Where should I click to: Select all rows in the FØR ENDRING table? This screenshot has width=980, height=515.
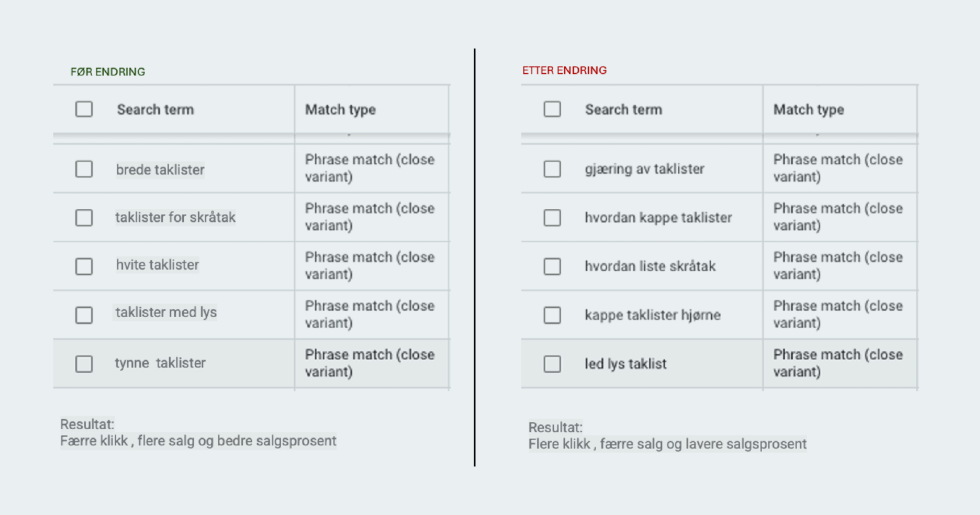pyautogui.click(x=84, y=109)
